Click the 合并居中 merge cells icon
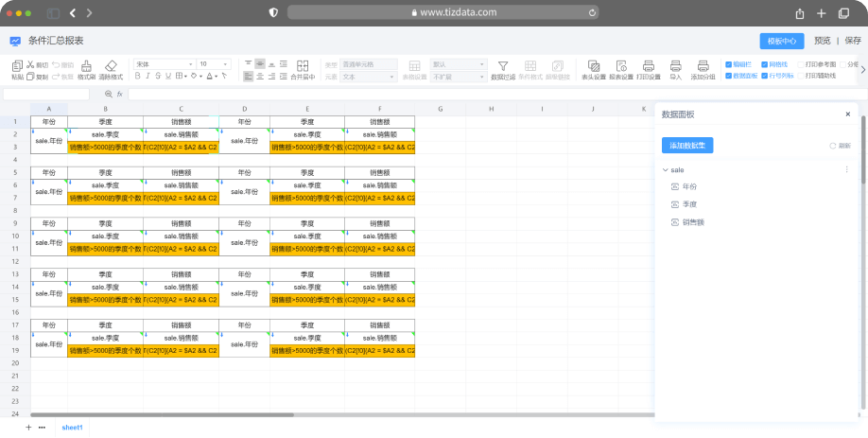 click(303, 65)
